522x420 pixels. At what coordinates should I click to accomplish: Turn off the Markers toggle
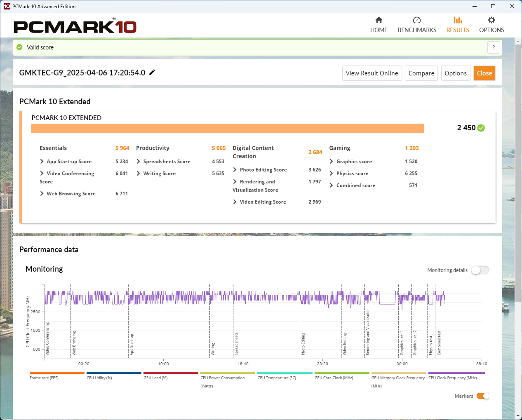coord(483,396)
